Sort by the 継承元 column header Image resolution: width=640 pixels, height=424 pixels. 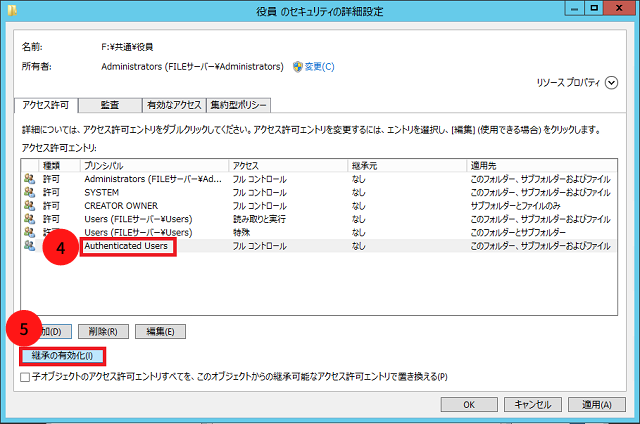pyautogui.click(x=407, y=166)
